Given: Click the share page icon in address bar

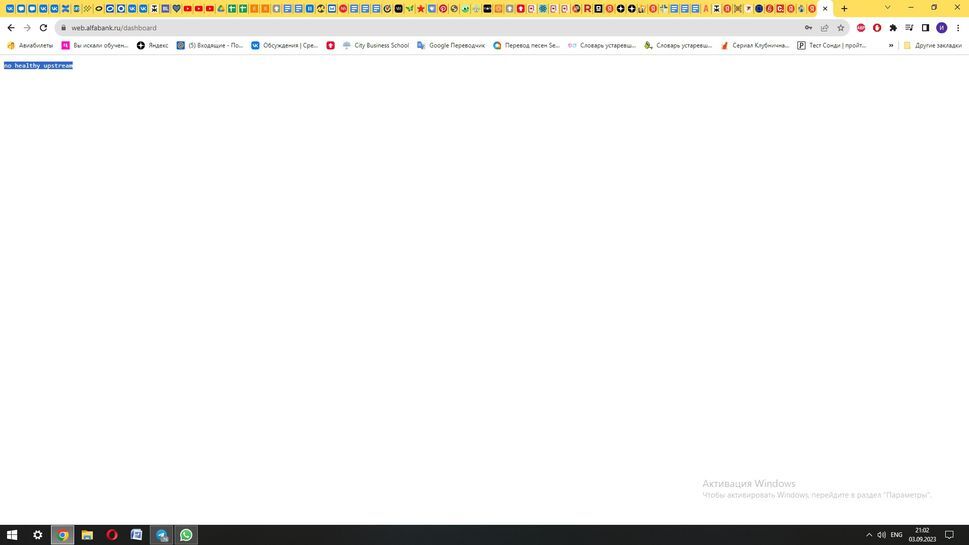Looking at the screenshot, I should point(825,28).
